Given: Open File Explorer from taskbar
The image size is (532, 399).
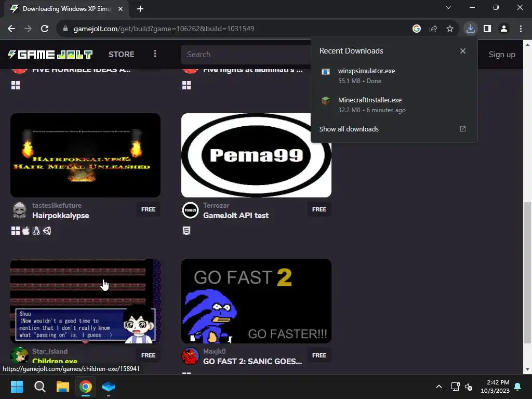Looking at the screenshot, I should click(x=63, y=387).
